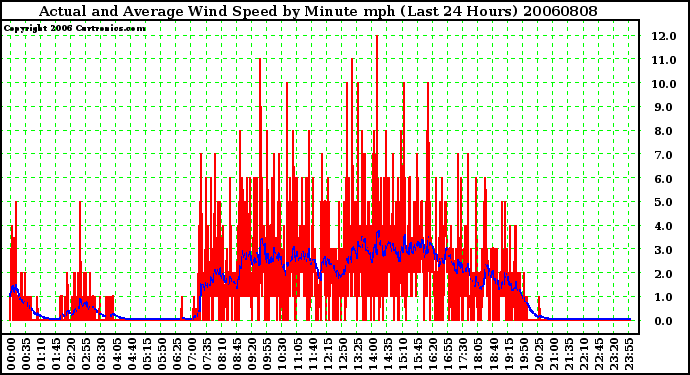Image resolution: width=690 pixels, height=375 pixels.
Task: Click the 12:50 time axis label
Action: 342,354
